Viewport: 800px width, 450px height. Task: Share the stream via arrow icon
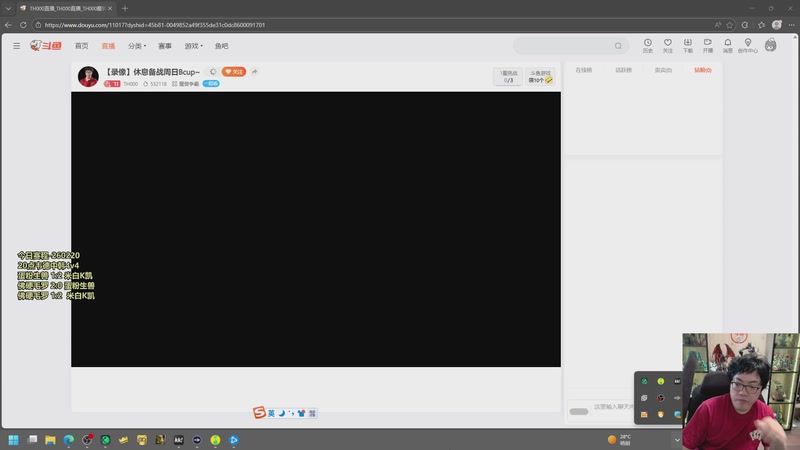tap(254, 72)
